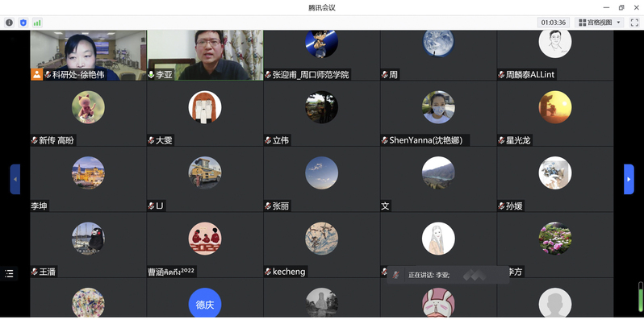644x320 pixels.
Task: Go to previous page of participants
Action: click(15, 179)
